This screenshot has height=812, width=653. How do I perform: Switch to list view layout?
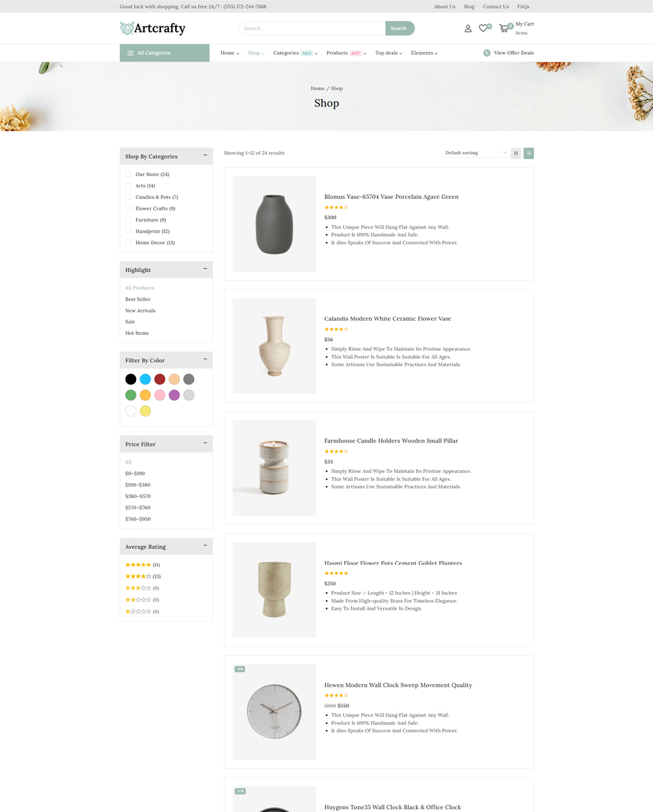click(528, 154)
